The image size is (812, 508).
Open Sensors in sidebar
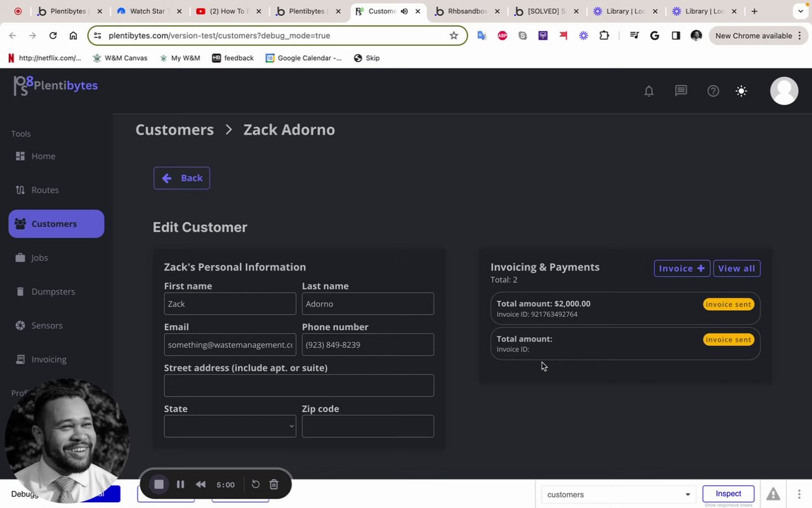[56, 325]
